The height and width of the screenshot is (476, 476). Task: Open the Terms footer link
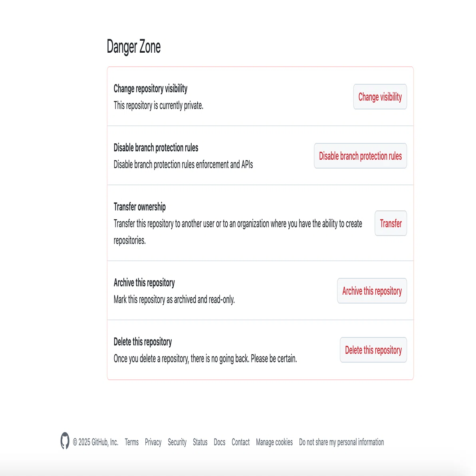click(x=131, y=442)
